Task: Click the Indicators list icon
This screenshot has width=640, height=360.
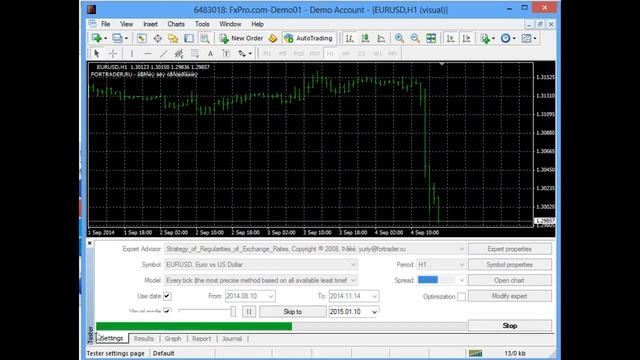Action: (485, 38)
